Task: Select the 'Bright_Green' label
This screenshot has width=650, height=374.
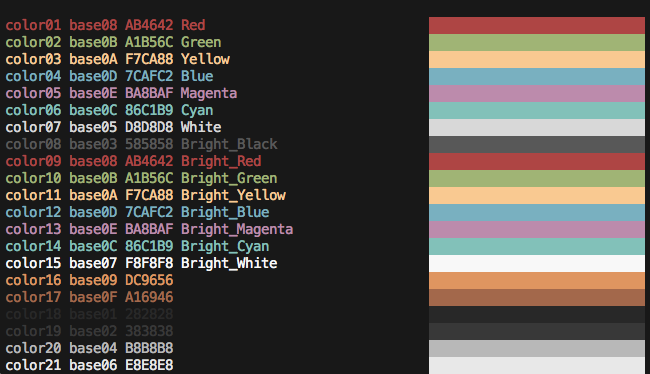Action: pyautogui.click(x=229, y=178)
